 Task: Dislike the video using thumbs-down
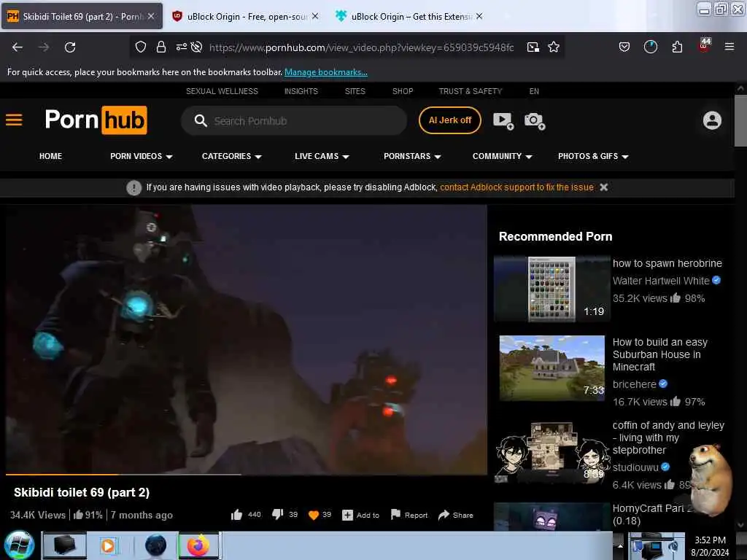(285, 514)
